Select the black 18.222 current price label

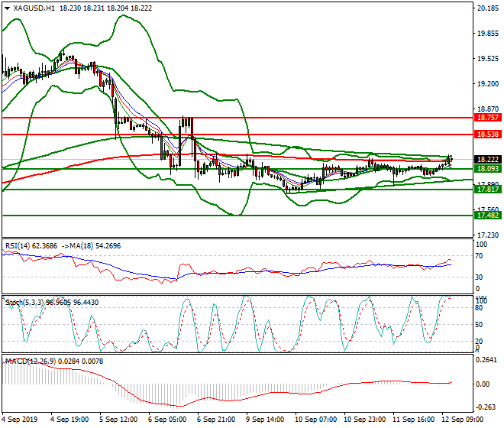point(488,159)
